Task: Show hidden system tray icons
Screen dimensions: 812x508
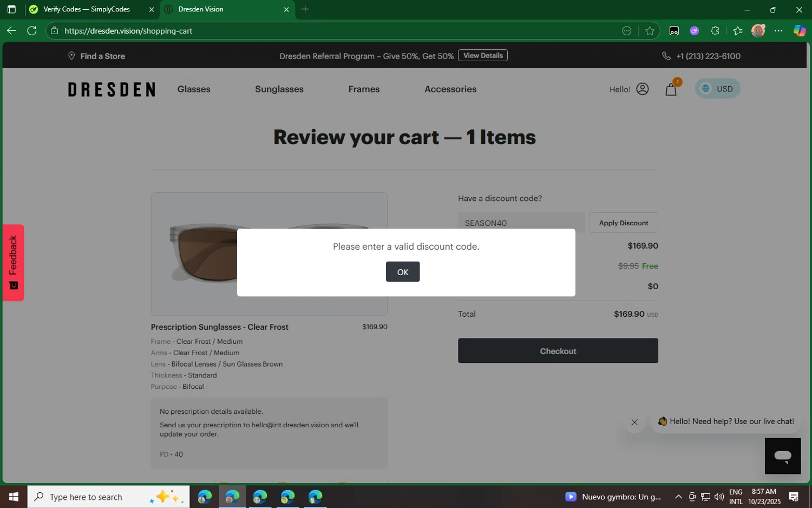Action: [x=678, y=497]
